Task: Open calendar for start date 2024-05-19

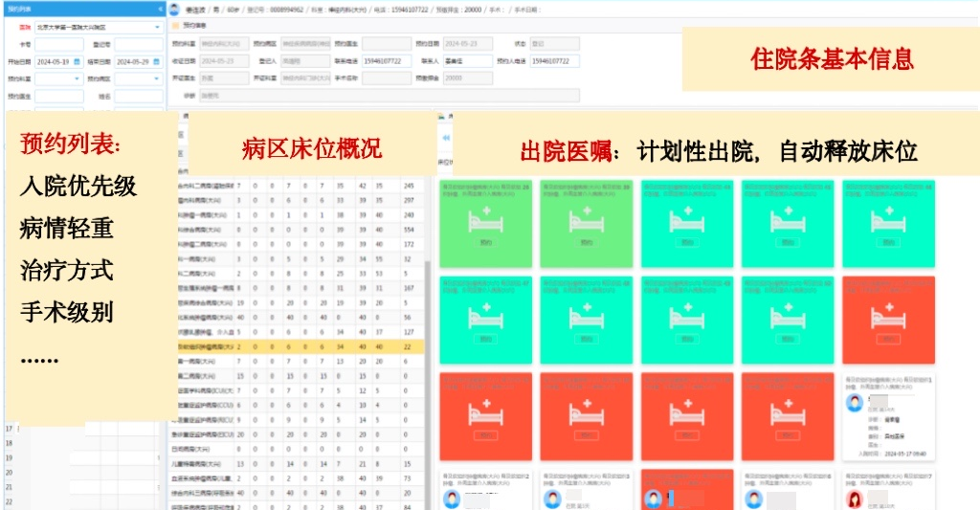Action: tap(77, 62)
